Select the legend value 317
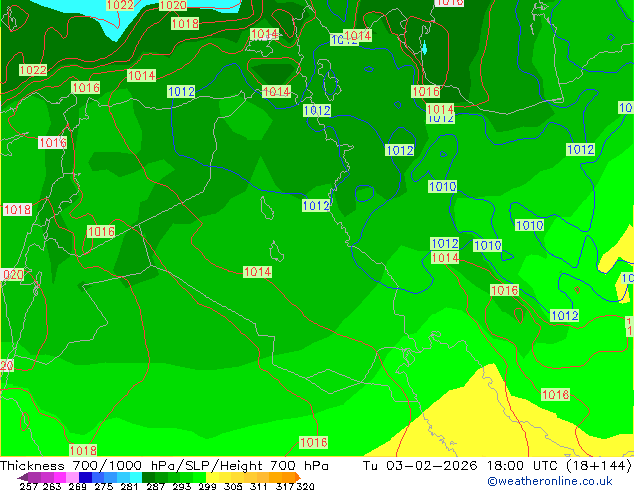This screenshot has width=634, height=490. 285,486
